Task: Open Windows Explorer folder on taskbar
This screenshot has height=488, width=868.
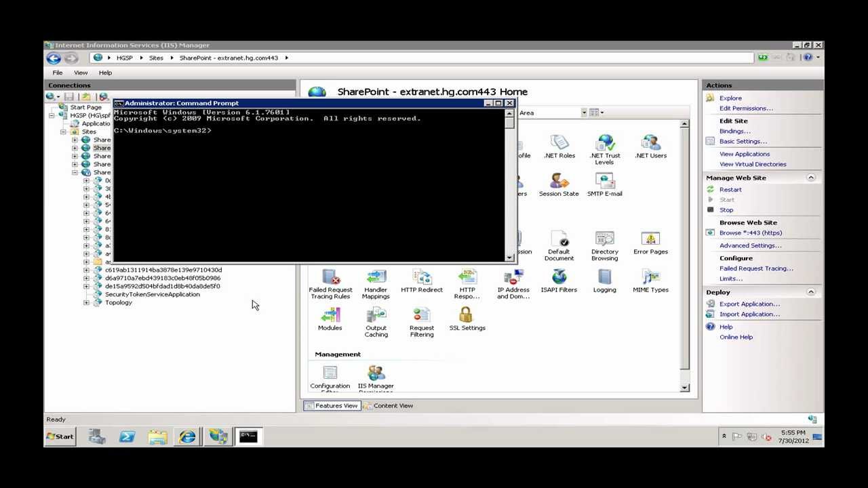Action: (157, 437)
